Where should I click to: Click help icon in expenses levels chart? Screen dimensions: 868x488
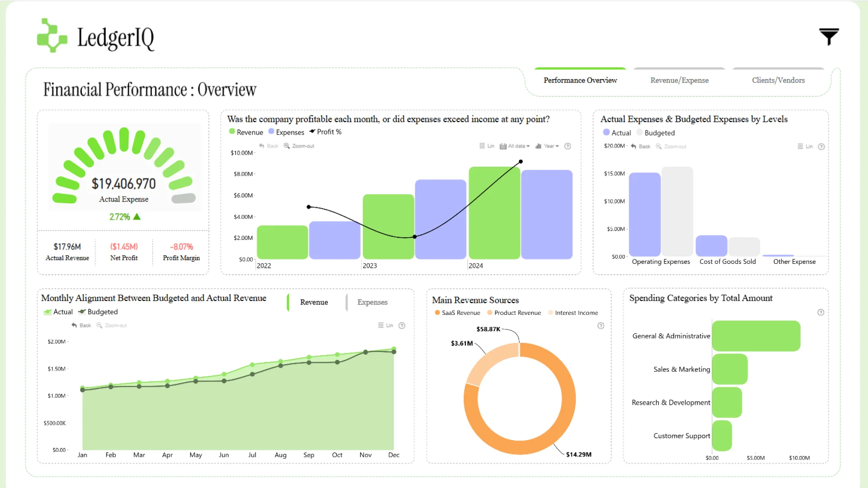point(821,146)
